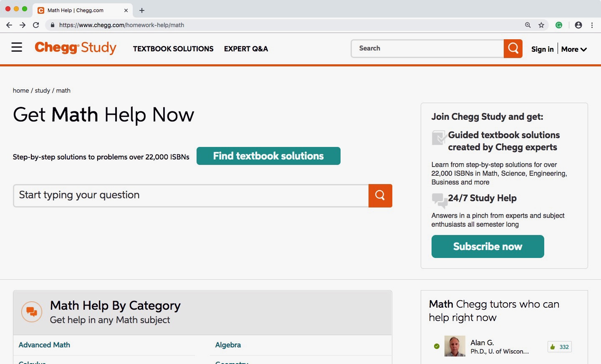Click the orange header search icon button
This screenshot has width=601, height=364.
point(513,48)
